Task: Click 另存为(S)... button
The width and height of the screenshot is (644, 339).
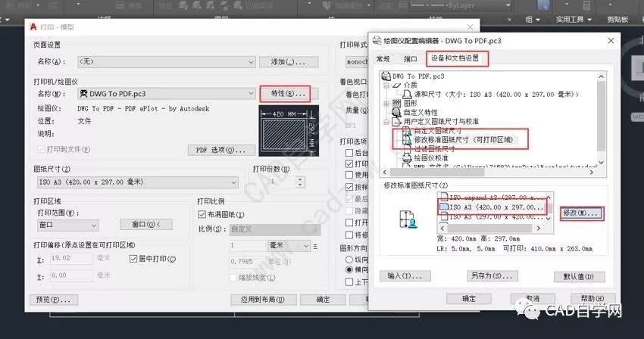Action: tap(492, 275)
